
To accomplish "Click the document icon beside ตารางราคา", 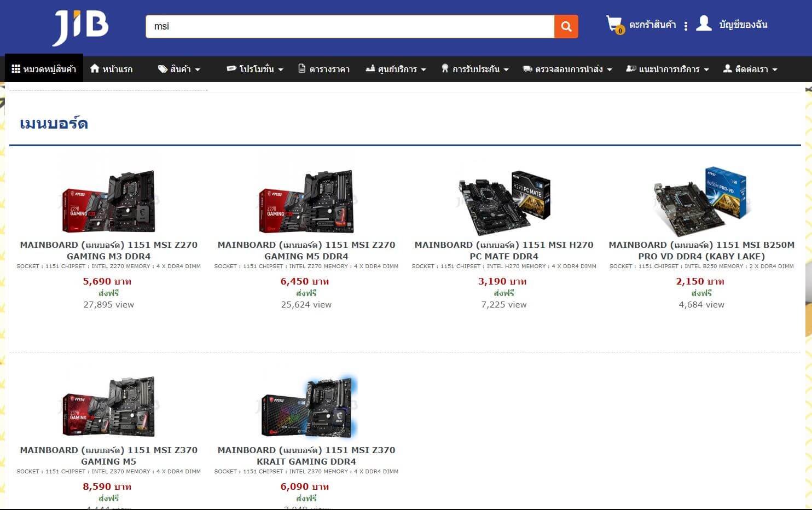I will pos(301,68).
